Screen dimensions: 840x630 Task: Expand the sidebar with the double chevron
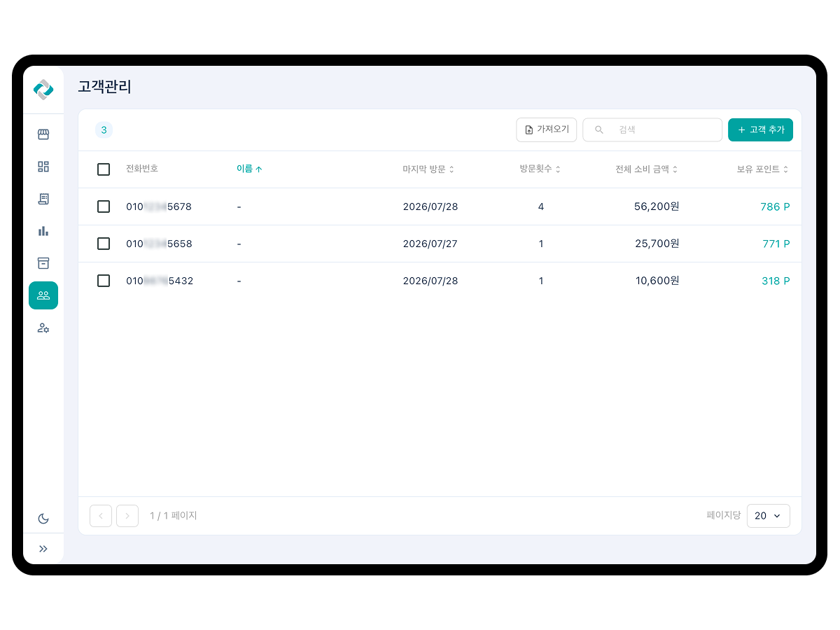point(43,549)
